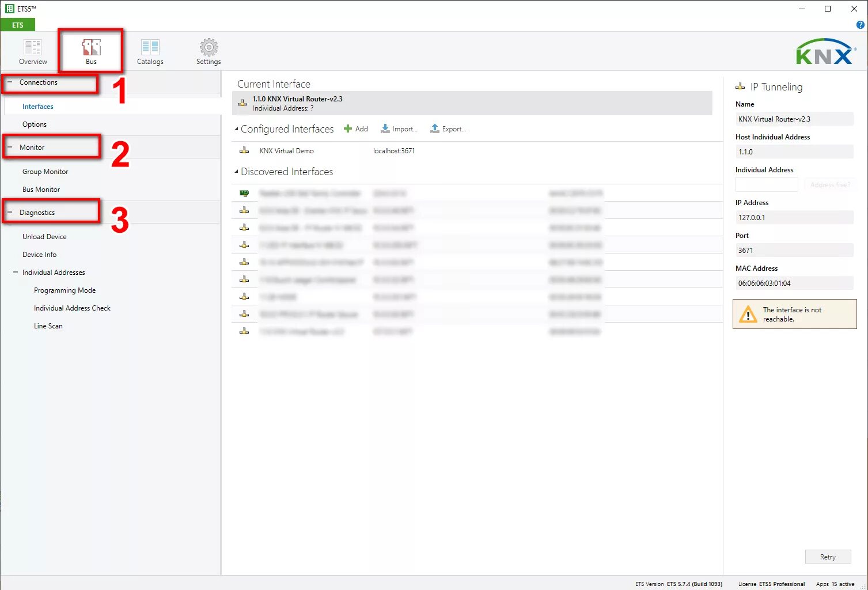868x590 pixels.
Task: Collapse the Configured Interfaces list
Action: tap(236, 129)
